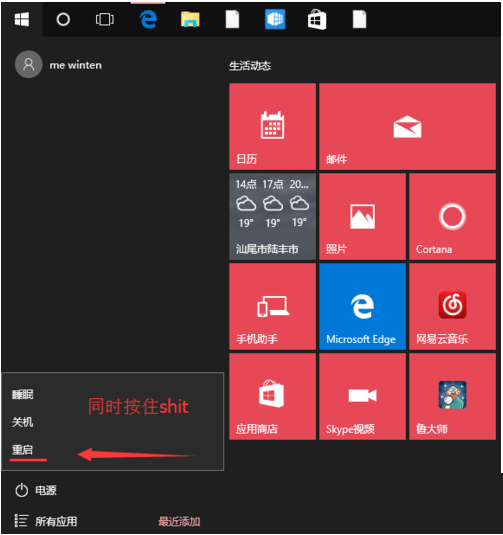Launch Edge browser from the taskbar
Screen dimensions: 503x535
148,19
